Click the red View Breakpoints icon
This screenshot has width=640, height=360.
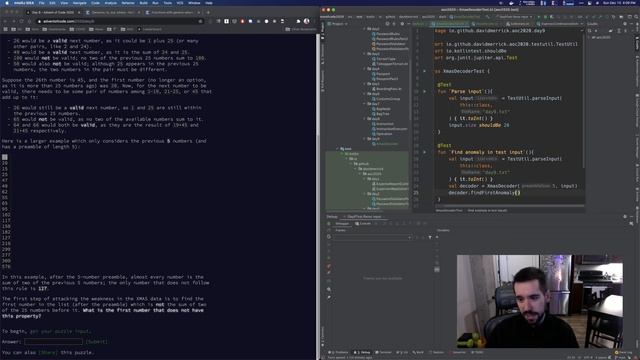(x=329, y=266)
